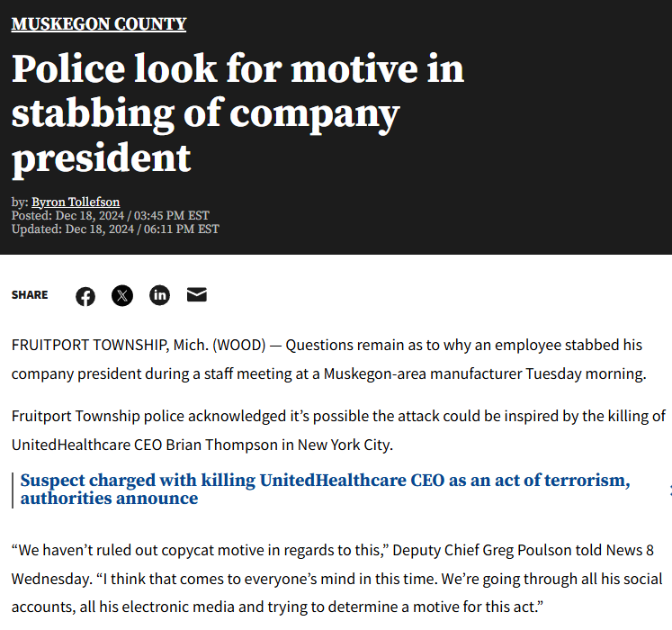Click the Updated 06:11 PM timestamp

click(115, 229)
